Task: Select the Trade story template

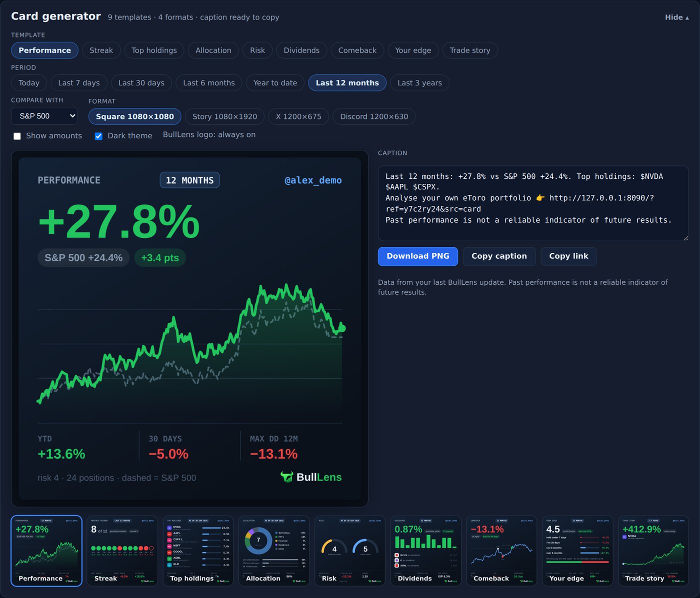Action: [470, 50]
